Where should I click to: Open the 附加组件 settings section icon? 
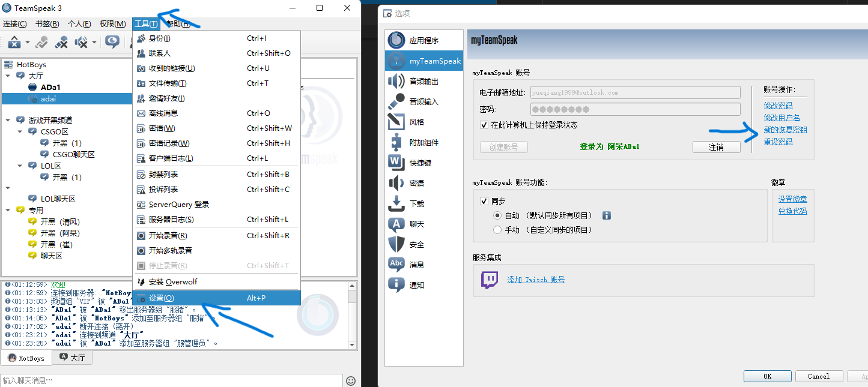[397, 142]
